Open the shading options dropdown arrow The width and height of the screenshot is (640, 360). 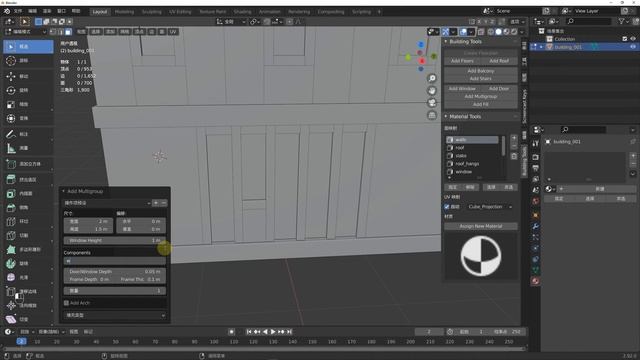coord(522,31)
